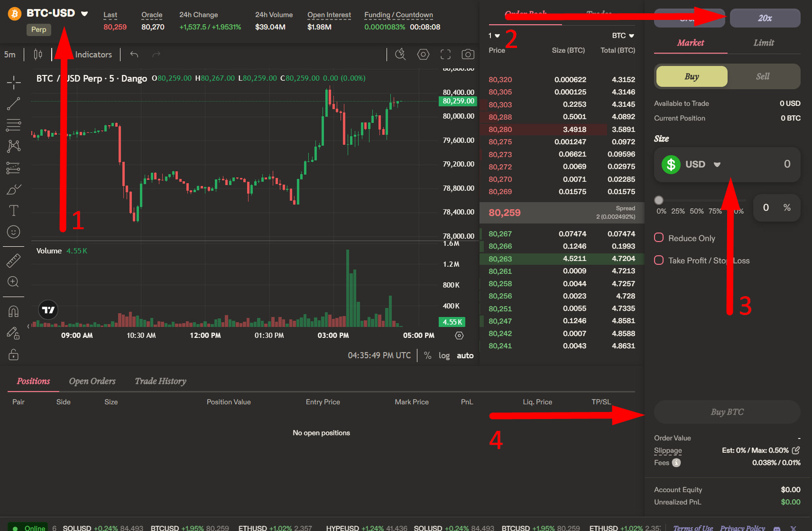This screenshot has width=812, height=531.
Task: Click the zoom in magnifier tool
Action: coord(14,282)
